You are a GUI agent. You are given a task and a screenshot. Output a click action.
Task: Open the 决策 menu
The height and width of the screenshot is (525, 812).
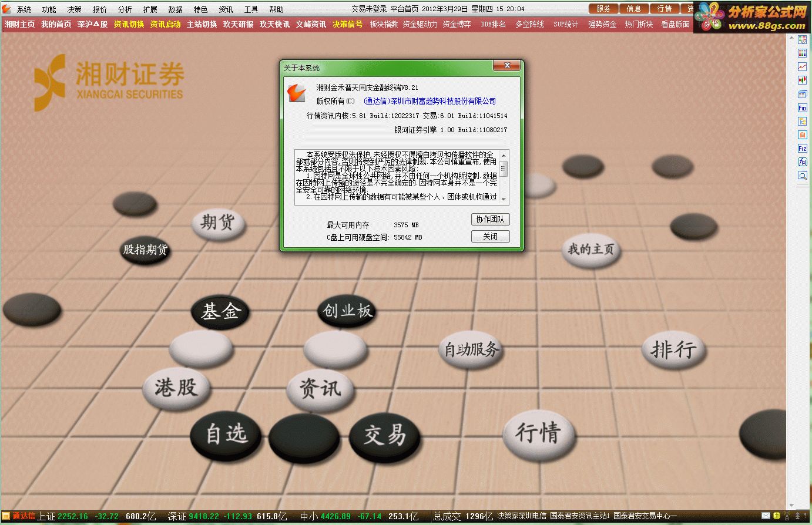click(75, 9)
